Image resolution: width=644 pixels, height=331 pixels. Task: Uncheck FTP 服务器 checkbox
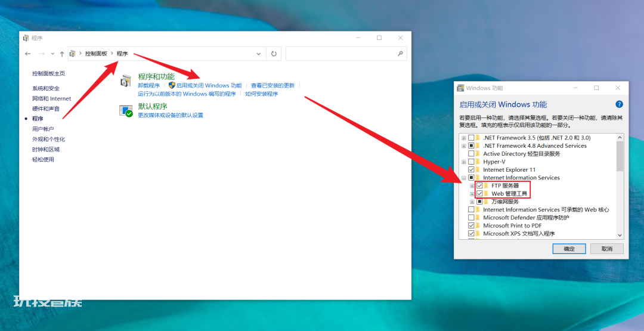pos(479,185)
